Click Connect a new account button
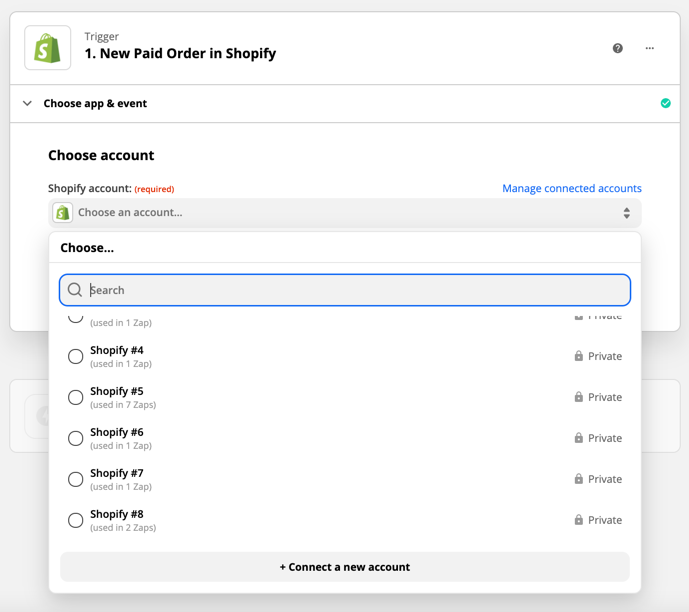Viewport: 689px width, 612px height. (344, 567)
